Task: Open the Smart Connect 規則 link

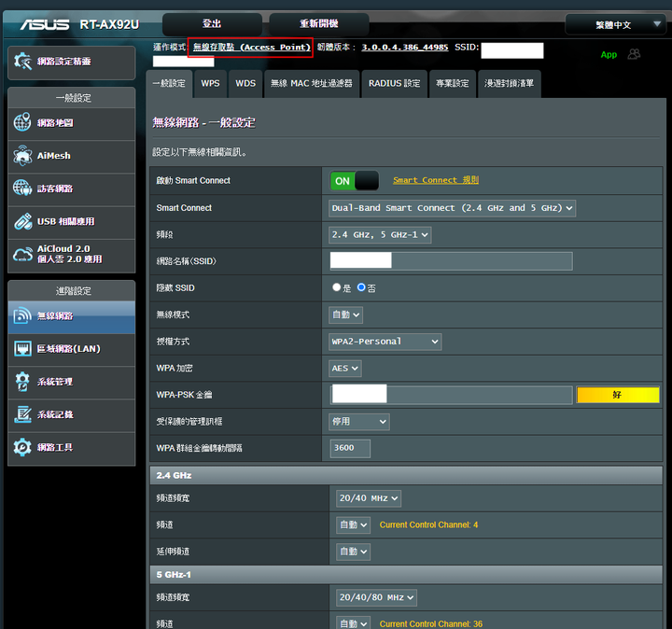Action: 436,180
